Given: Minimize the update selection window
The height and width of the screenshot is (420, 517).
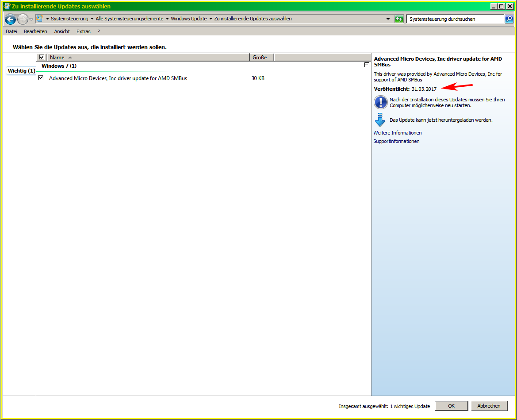Looking at the screenshot, I should pos(494,6).
